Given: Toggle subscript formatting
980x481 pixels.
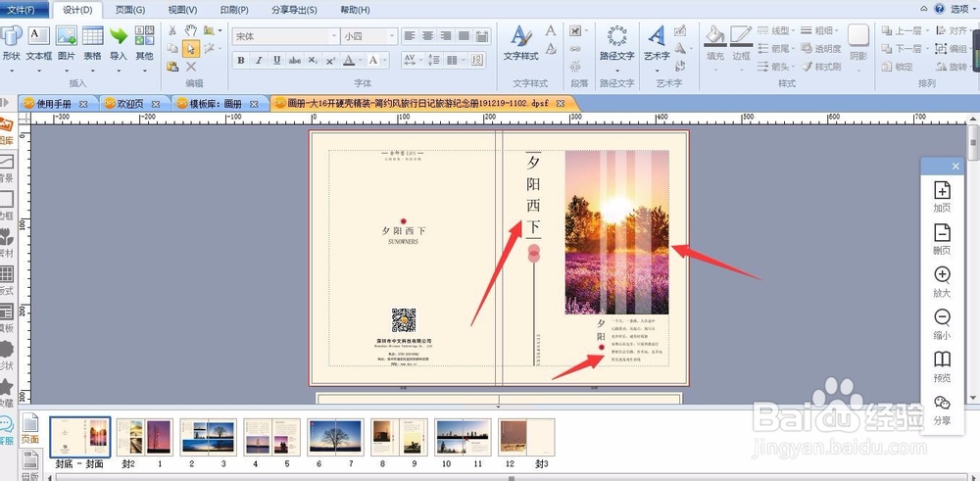Looking at the screenshot, I should [x=314, y=60].
